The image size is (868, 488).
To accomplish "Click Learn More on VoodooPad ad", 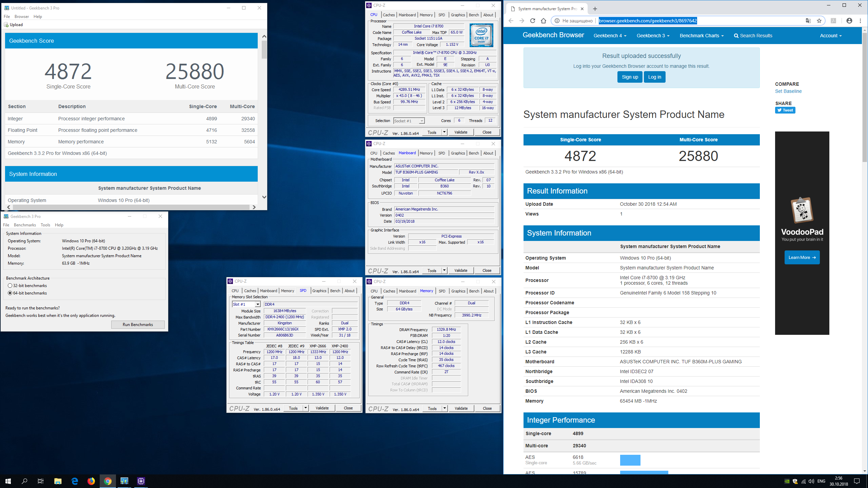I will pos(802,258).
